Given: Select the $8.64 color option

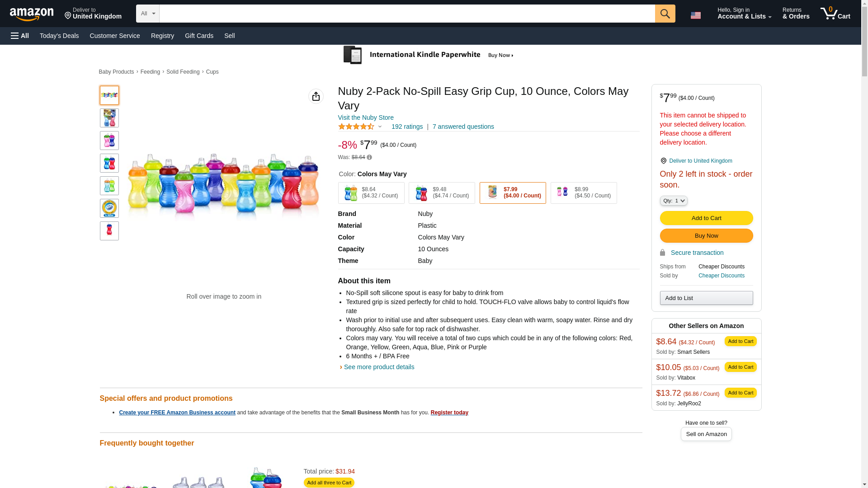Looking at the screenshot, I should [x=371, y=193].
